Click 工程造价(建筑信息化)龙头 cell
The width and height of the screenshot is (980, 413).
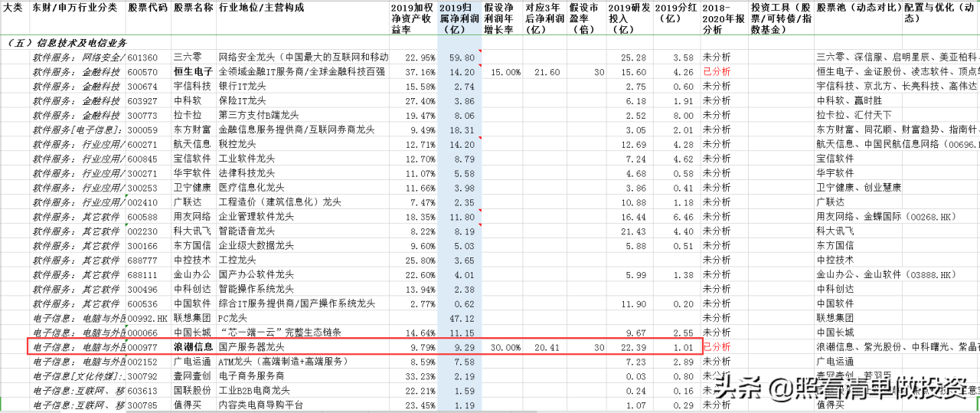click(280, 202)
